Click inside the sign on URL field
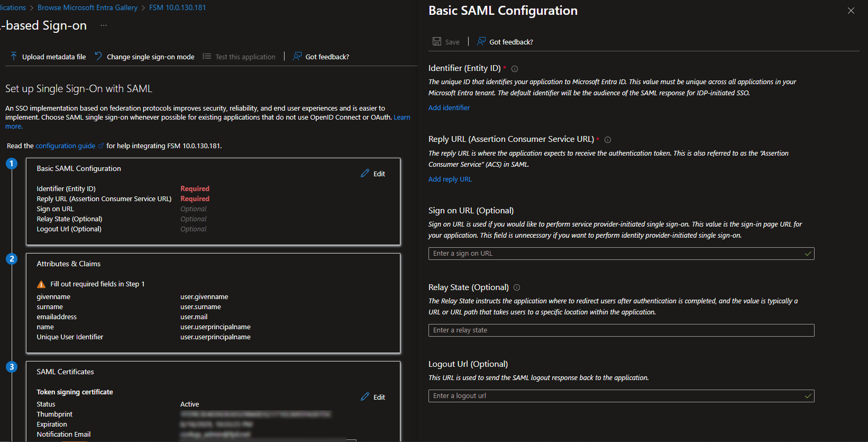Screen dimensions: 868x442 pyautogui.click(x=616, y=254)
